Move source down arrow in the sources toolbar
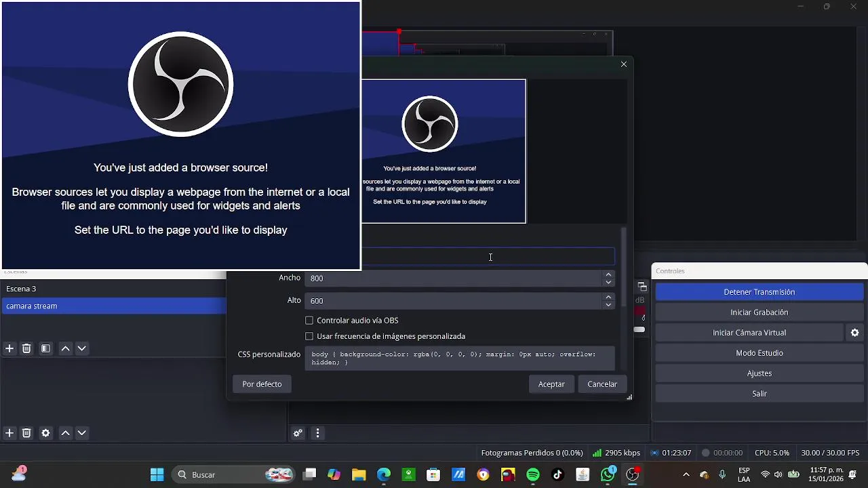 (x=81, y=433)
